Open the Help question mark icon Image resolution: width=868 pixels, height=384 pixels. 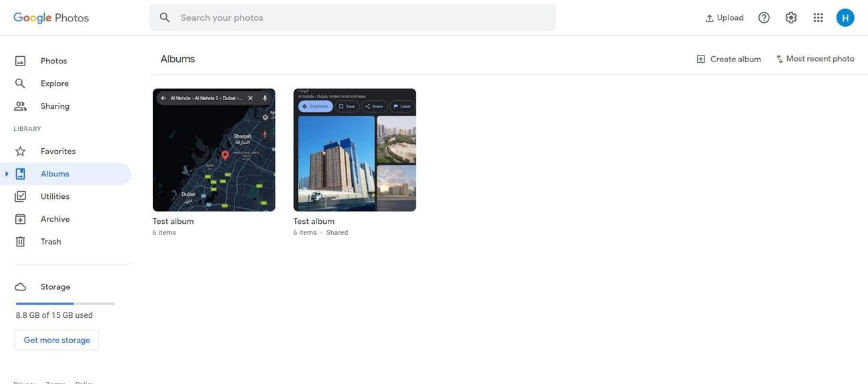(764, 18)
